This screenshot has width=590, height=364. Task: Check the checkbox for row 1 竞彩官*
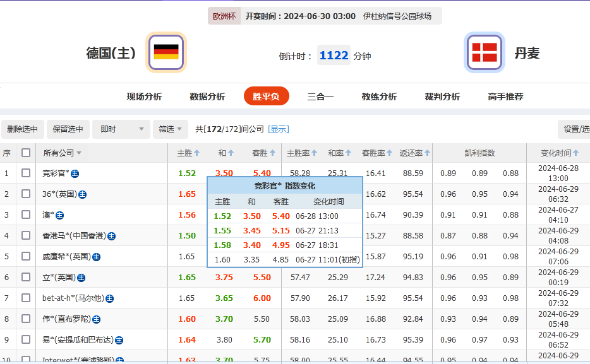26,173
